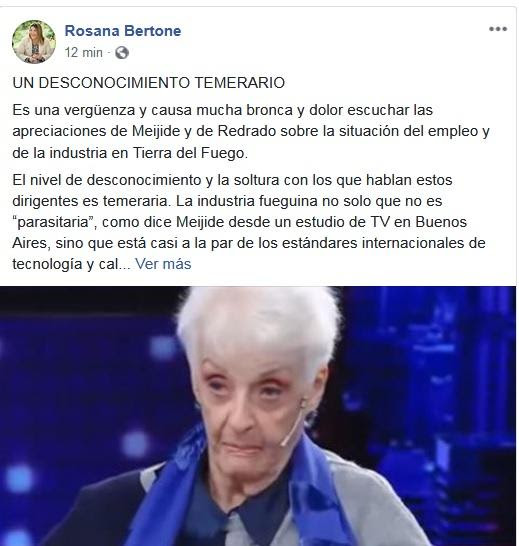
Task: Open the '12 min' post timestamp
Action: click(84, 53)
